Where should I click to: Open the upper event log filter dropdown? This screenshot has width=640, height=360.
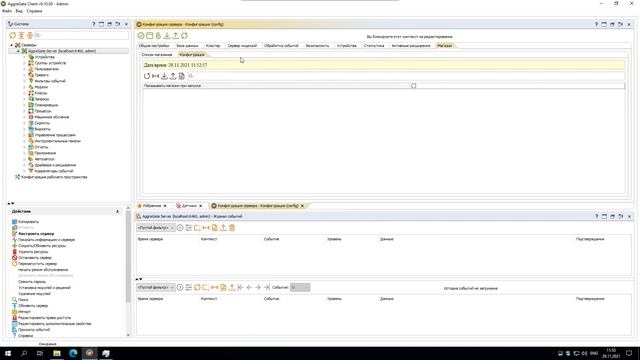coord(156,228)
